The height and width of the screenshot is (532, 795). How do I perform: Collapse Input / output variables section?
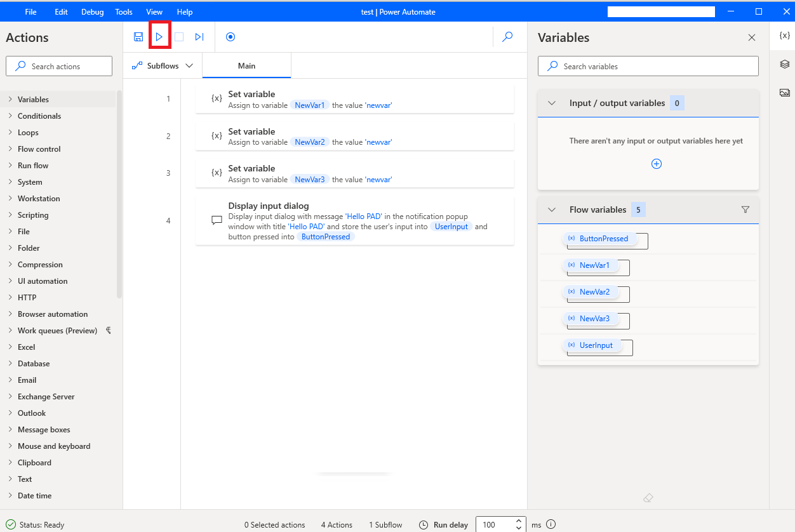(552, 103)
